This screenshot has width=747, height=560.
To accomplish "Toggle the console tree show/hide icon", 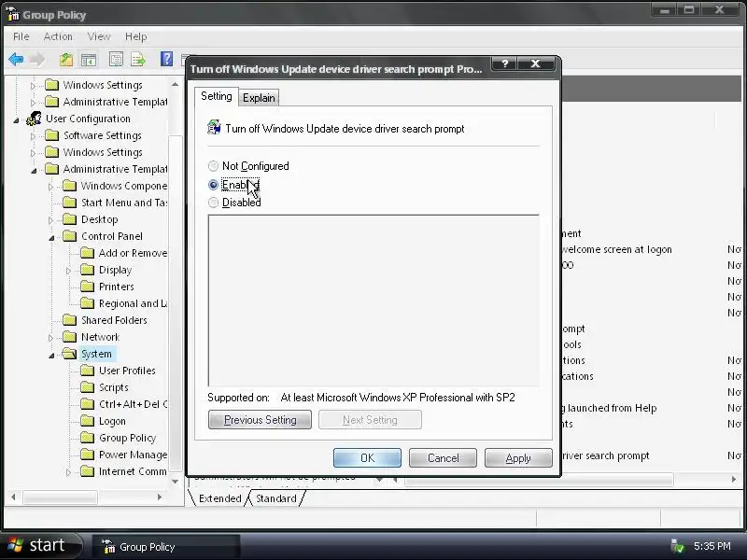I will pos(89,60).
